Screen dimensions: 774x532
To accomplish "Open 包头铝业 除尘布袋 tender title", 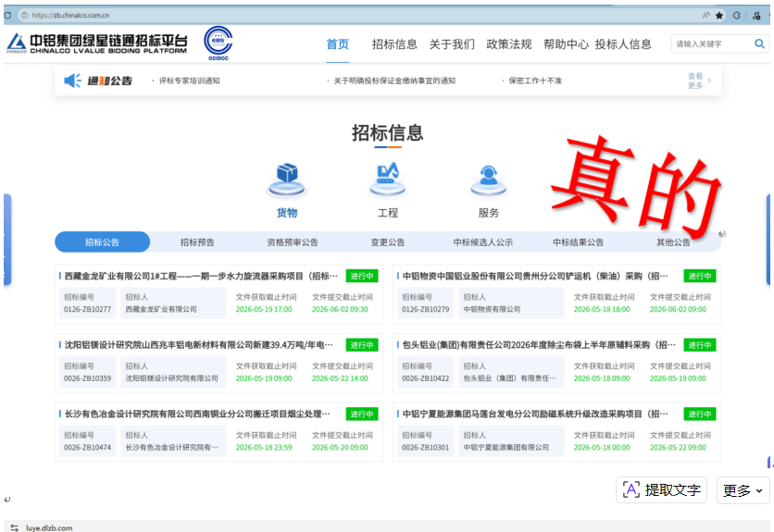I will coord(539,344).
